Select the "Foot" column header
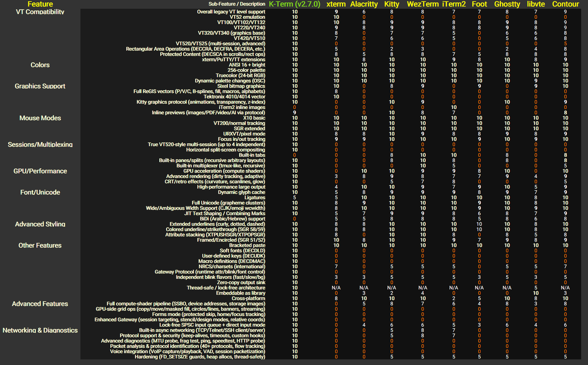 click(479, 4)
